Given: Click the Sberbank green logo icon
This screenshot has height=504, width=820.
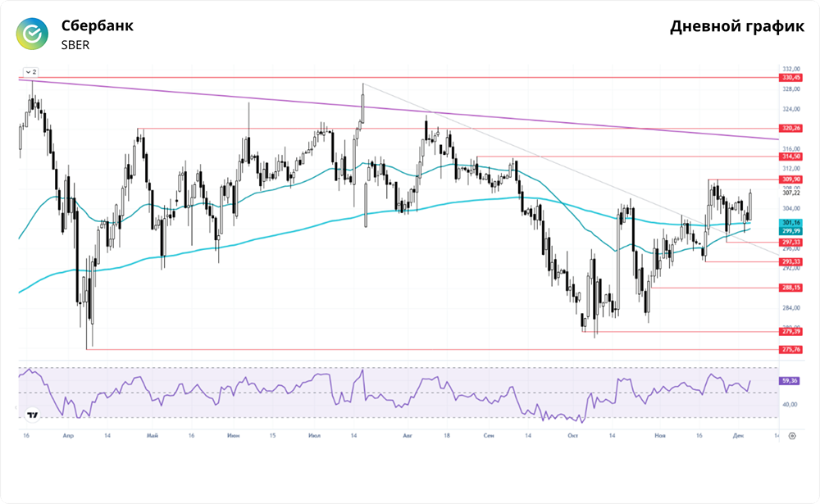Looking at the screenshot, I should tap(34, 34).
